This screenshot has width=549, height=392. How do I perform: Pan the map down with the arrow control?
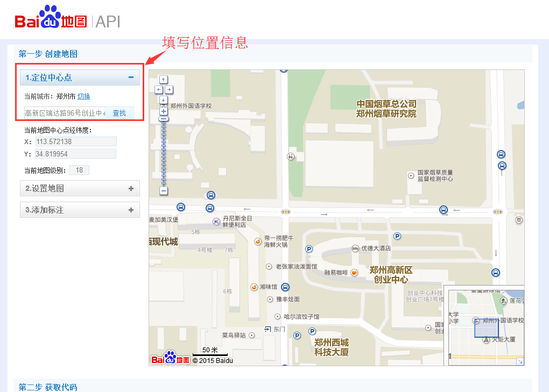pyautogui.click(x=164, y=99)
